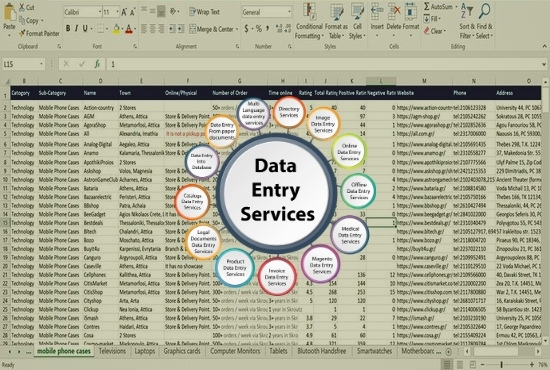Increase font size with large A icon
The image size is (550, 370).
pos(124,12)
